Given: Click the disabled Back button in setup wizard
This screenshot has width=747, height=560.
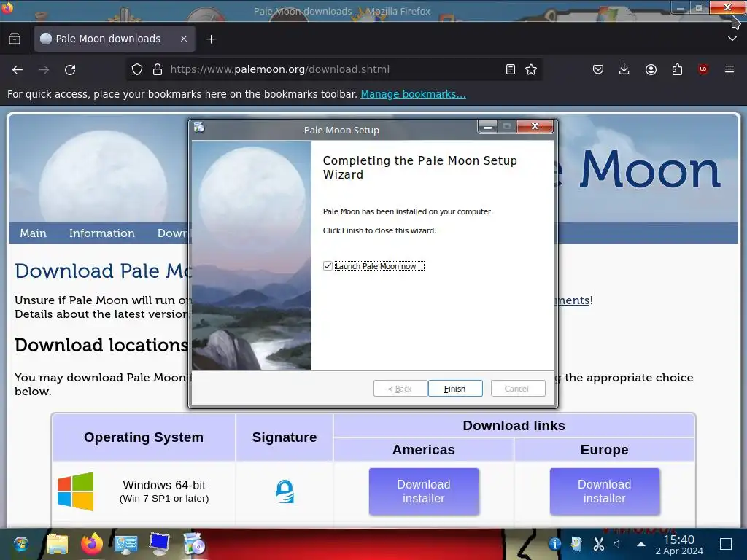Looking at the screenshot, I should coord(400,389).
